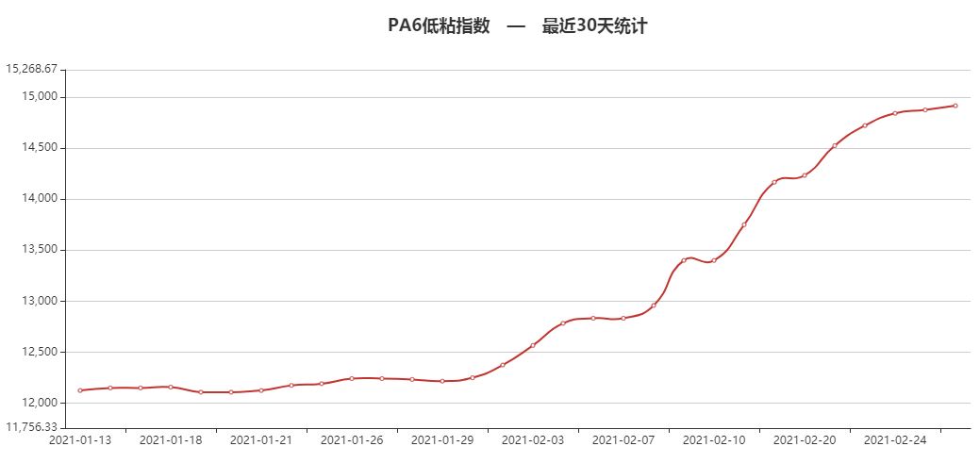
Task: Click the 2021-01-18 date label
Action: coord(171,439)
